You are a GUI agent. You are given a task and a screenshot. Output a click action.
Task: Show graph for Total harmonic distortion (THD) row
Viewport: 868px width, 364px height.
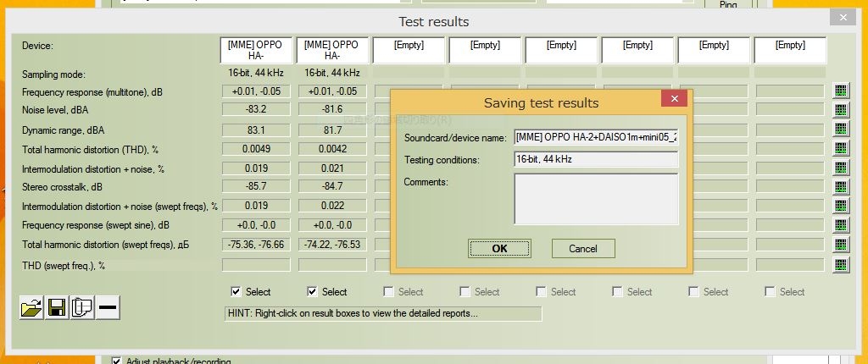[x=841, y=149]
